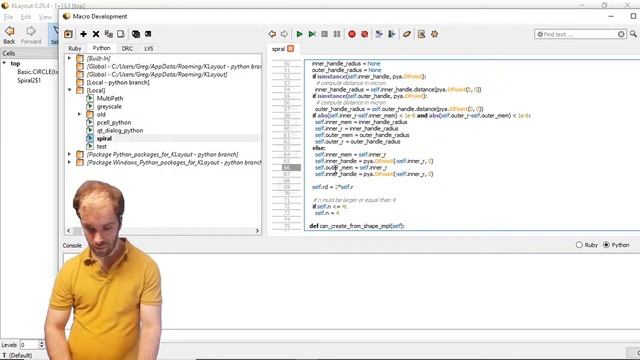Click the tree's horizontal scrollbar track
The width and height of the screenshot is (640, 360).
(x=163, y=231)
